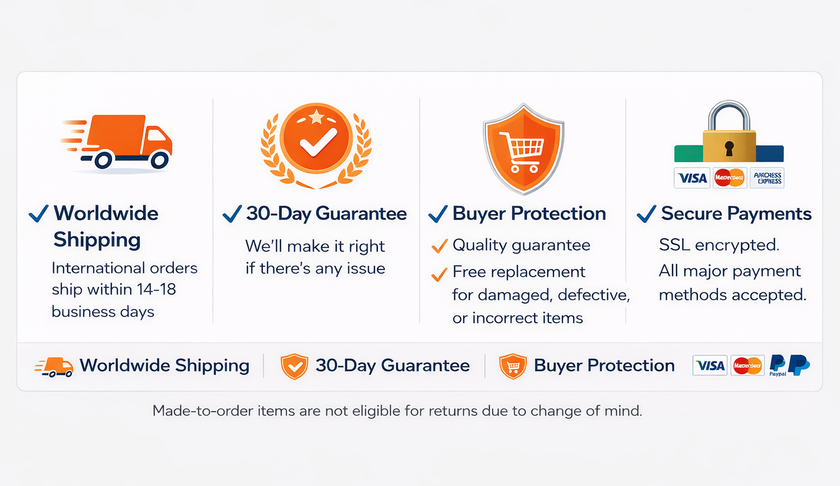Click the large orange delivery truck icon
The height and width of the screenshot is (486, 840).
tap(117, 142)
